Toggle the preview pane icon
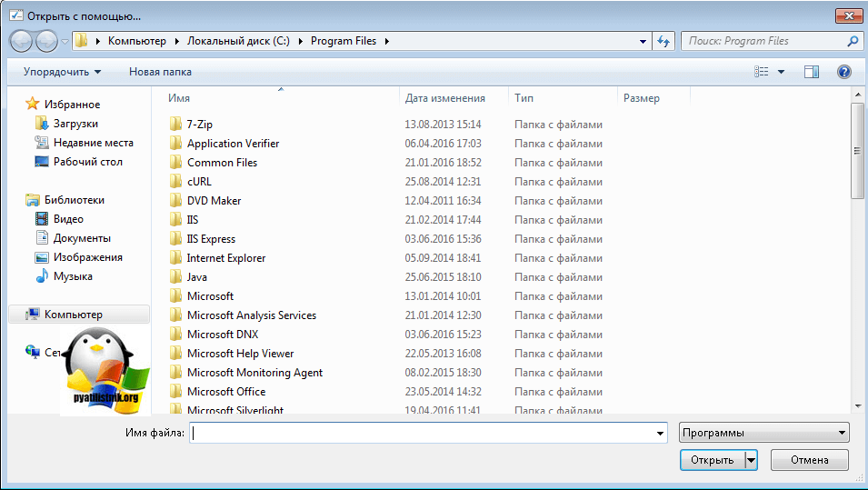 812,72
